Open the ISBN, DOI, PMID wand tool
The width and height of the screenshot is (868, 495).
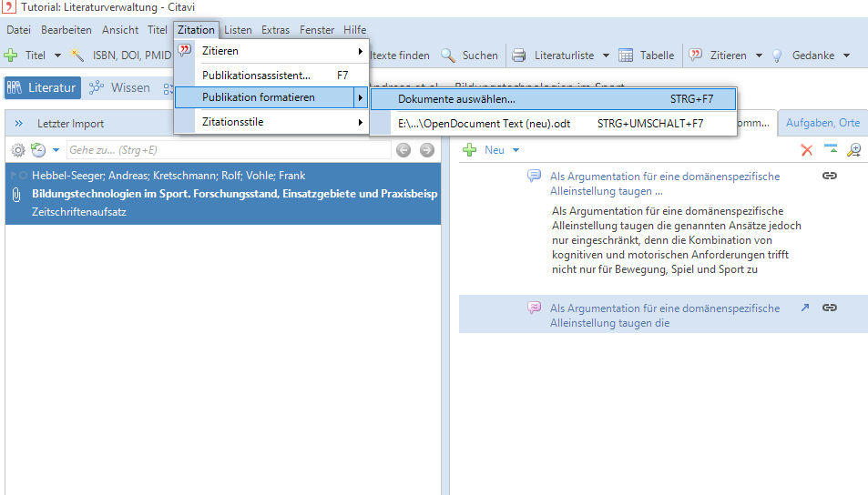(x=77, y=56)
